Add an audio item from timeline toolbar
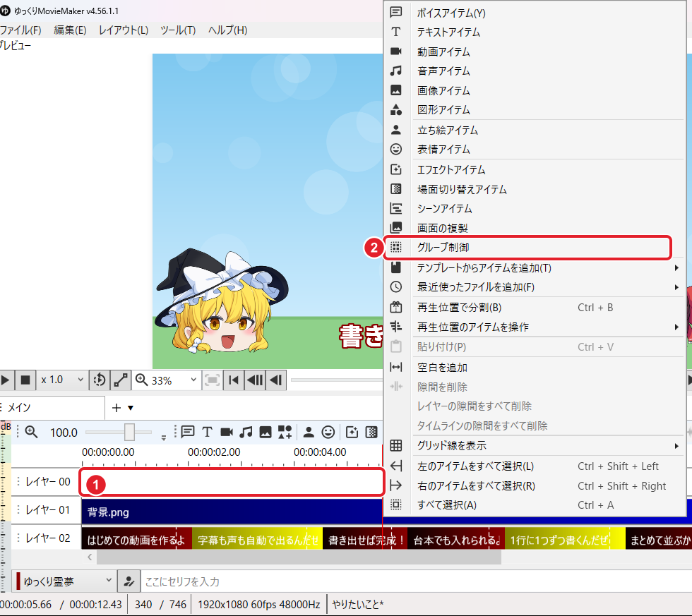 click(x=246, y=432)
